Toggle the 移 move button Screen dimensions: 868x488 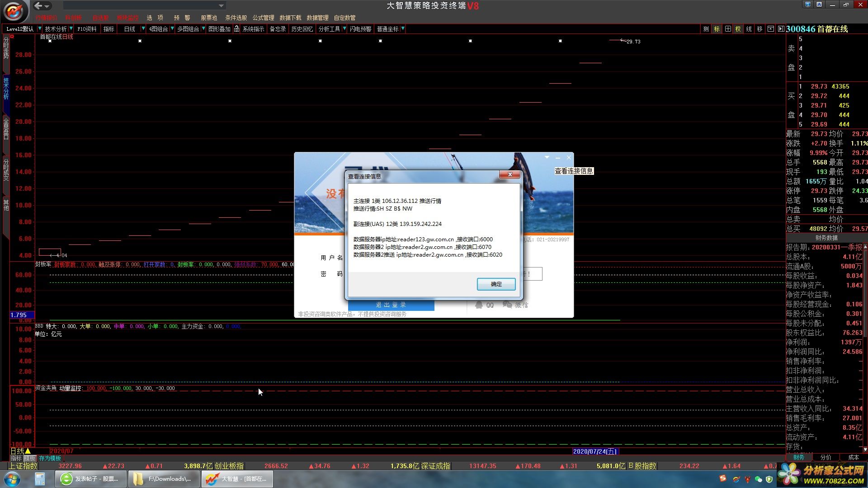(x=759, y=28)
